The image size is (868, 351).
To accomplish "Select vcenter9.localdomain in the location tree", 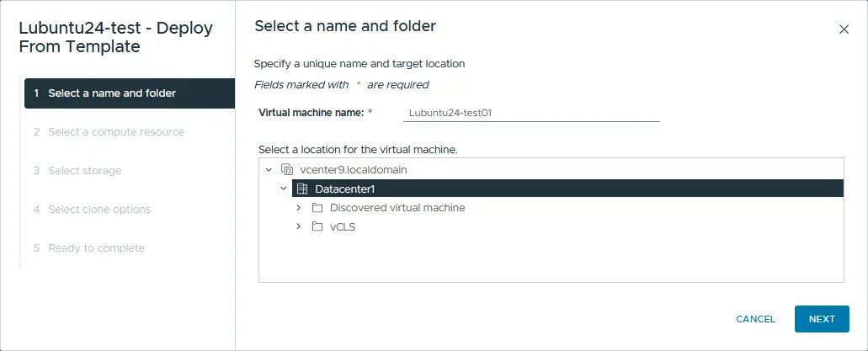I will (x=354, y=170).
